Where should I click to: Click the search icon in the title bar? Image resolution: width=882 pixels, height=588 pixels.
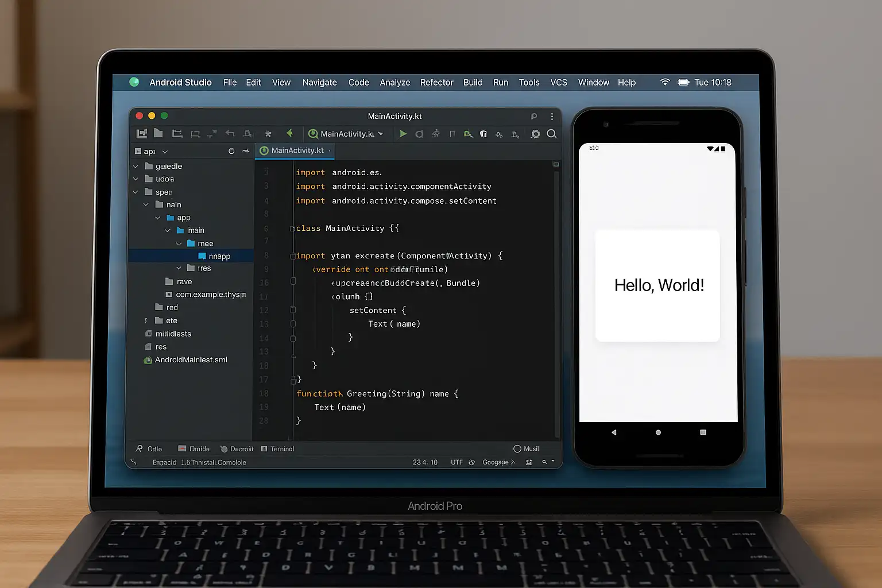point(534,116)
